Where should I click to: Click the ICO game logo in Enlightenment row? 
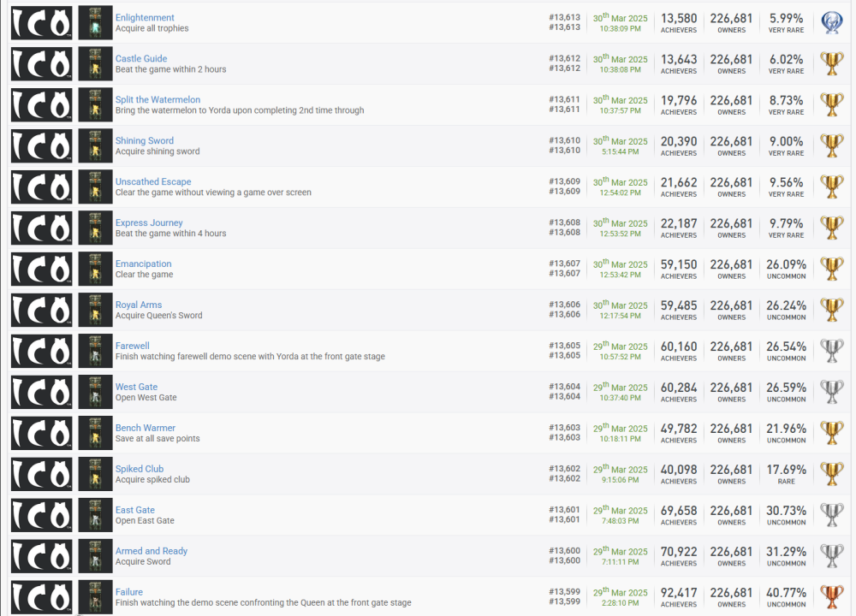point(41,23)
